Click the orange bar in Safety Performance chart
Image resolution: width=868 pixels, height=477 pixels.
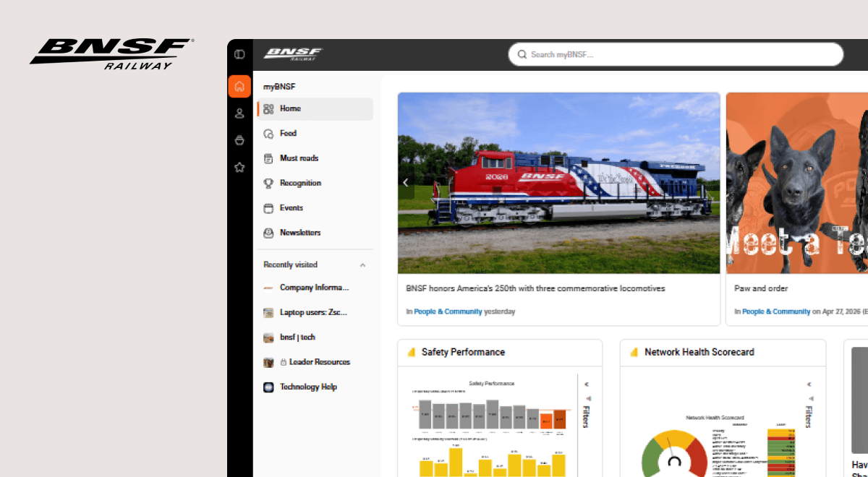pyautogui.click(x=546, y=420)
